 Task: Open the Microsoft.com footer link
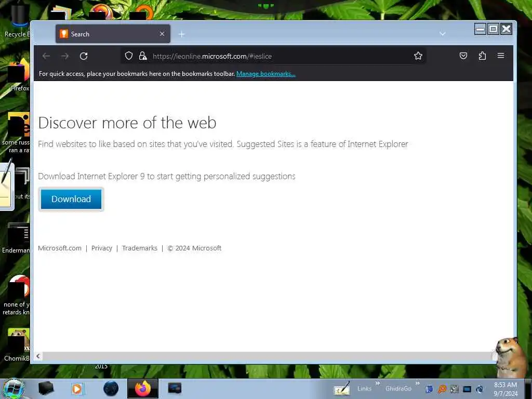[60, 248]
